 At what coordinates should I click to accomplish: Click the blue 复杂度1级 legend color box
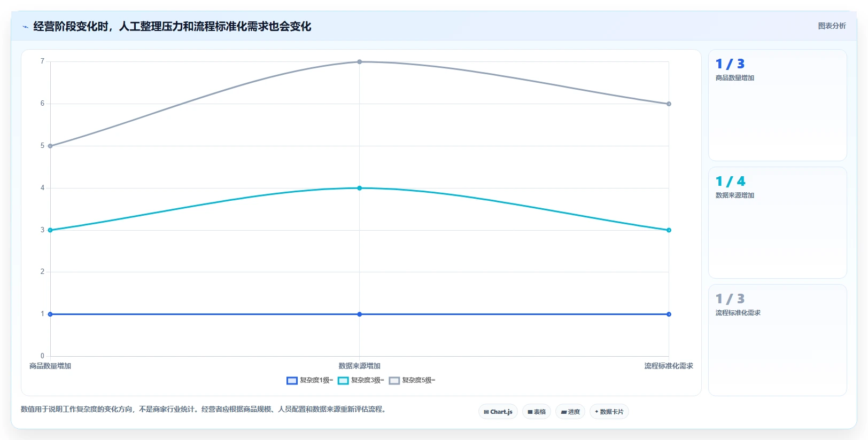[292, 381]
